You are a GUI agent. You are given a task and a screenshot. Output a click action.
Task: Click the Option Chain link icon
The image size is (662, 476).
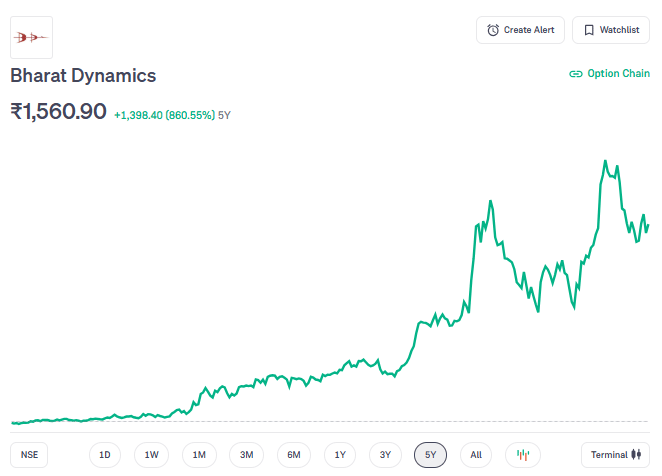pos(575,74)
